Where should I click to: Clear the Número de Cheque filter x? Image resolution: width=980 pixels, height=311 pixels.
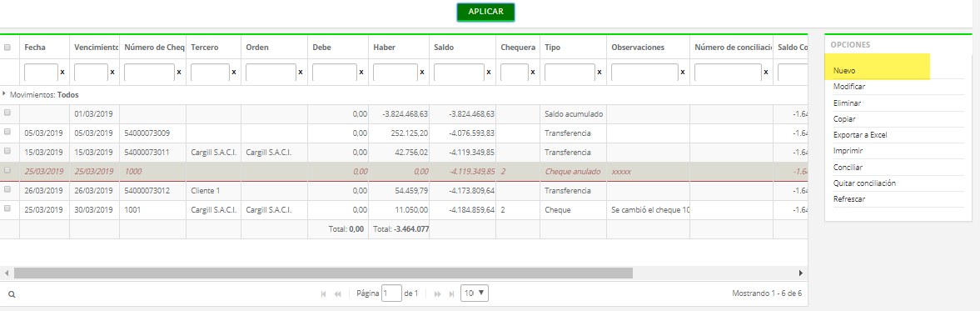[x=179, y=73]
